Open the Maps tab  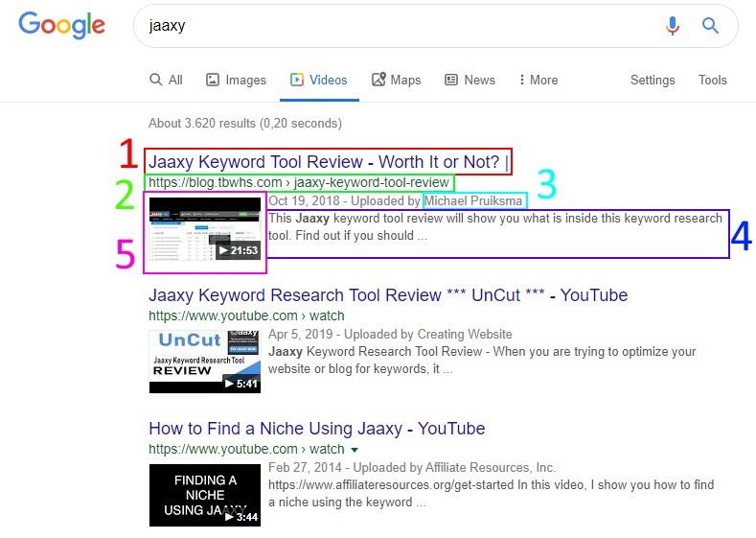397,80
